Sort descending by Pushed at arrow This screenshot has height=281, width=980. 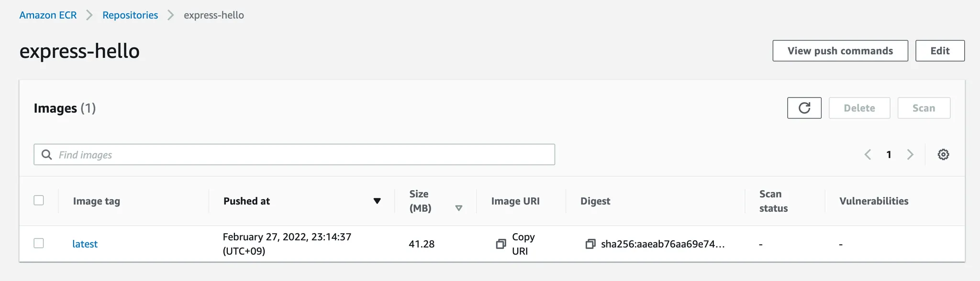tap(377, 201)
